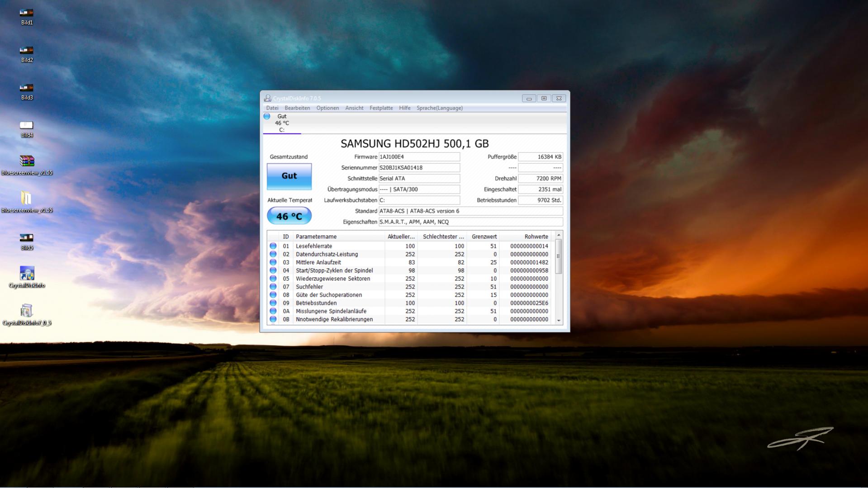868x488 pixels.
Task: Click the CrystalDiskInfo title bar app icon
Action: 268,98
